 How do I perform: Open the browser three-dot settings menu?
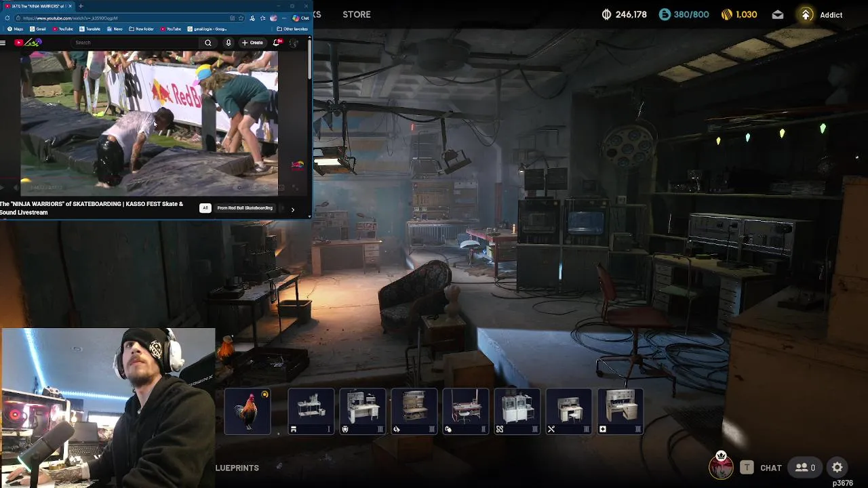point(284,18)
